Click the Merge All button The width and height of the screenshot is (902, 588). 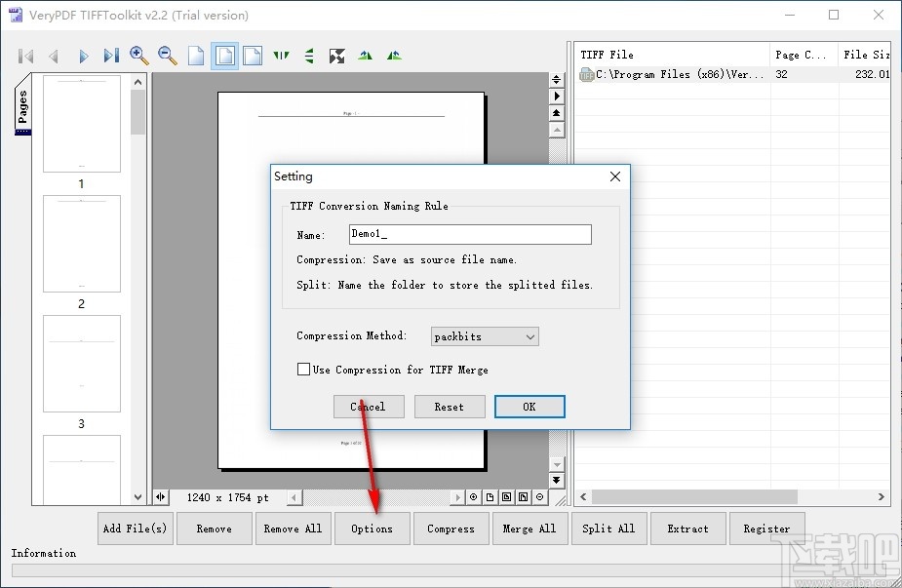(529, 528)
